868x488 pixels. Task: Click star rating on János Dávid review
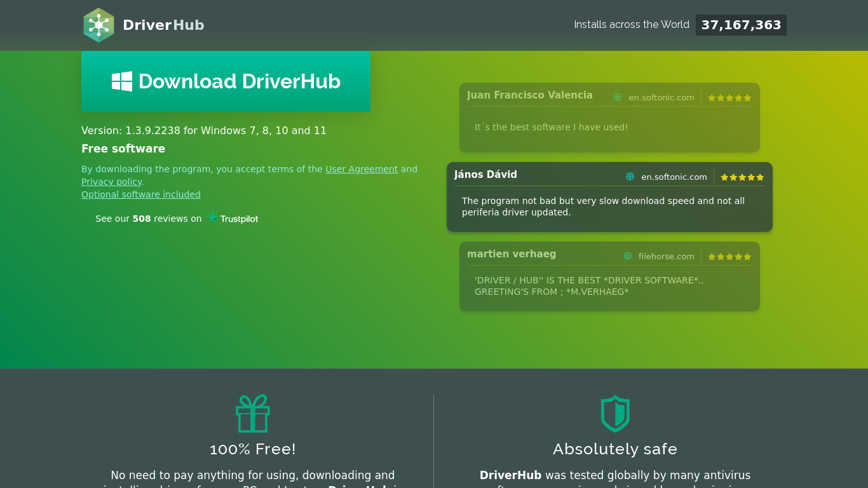(742, 177)
